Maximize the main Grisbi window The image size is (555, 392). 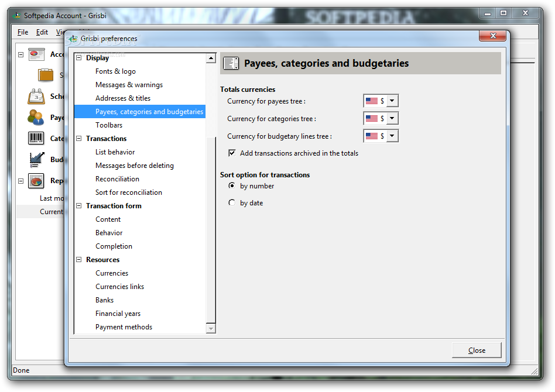(503, 13)
